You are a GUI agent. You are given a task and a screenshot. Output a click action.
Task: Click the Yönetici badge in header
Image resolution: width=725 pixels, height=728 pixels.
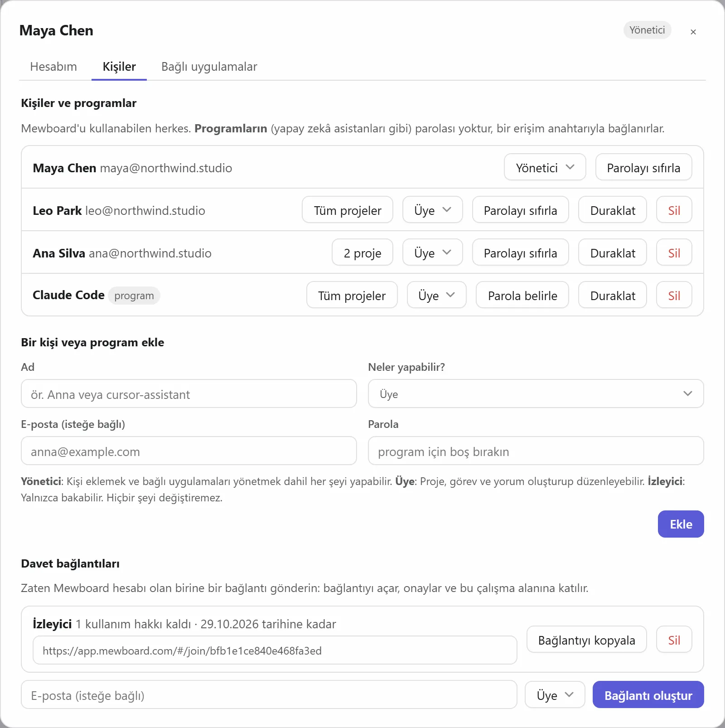click(x=647, y=30)
